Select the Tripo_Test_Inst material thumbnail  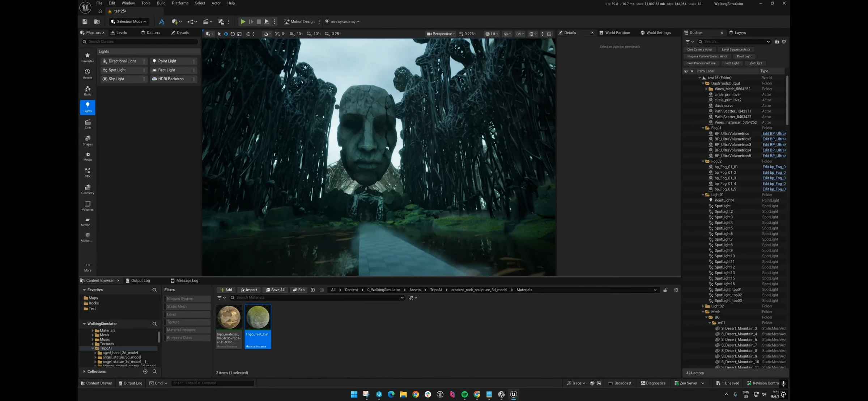(258, 326)
